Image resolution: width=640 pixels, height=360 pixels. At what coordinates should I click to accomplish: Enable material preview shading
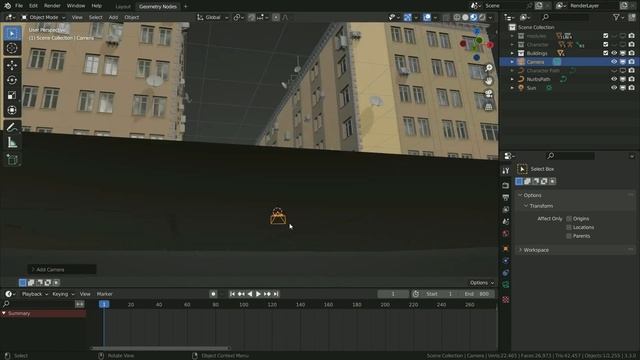pyautogui.click(x=474, y=17)
